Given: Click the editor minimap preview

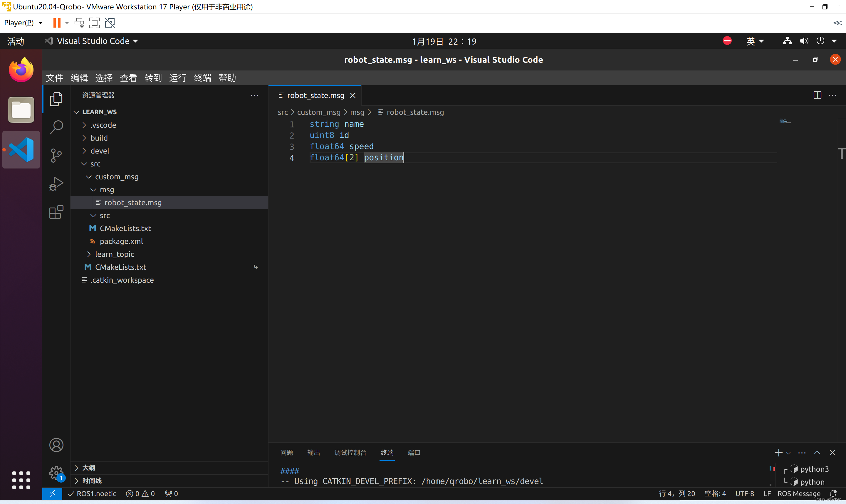Looking at the screenshot, I should 785,121.
